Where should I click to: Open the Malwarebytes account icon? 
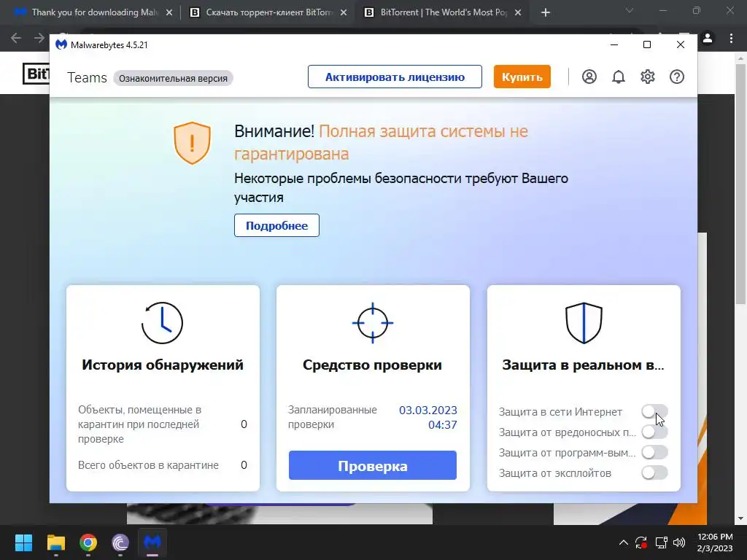pyautogui.click(x=589, y=77)
